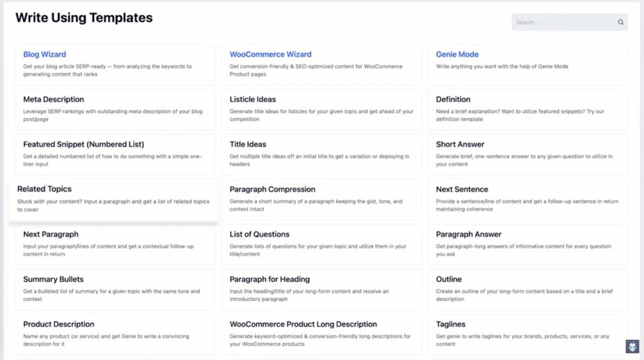
Task: Open the Next Sentence template
Action: point(528,200)
